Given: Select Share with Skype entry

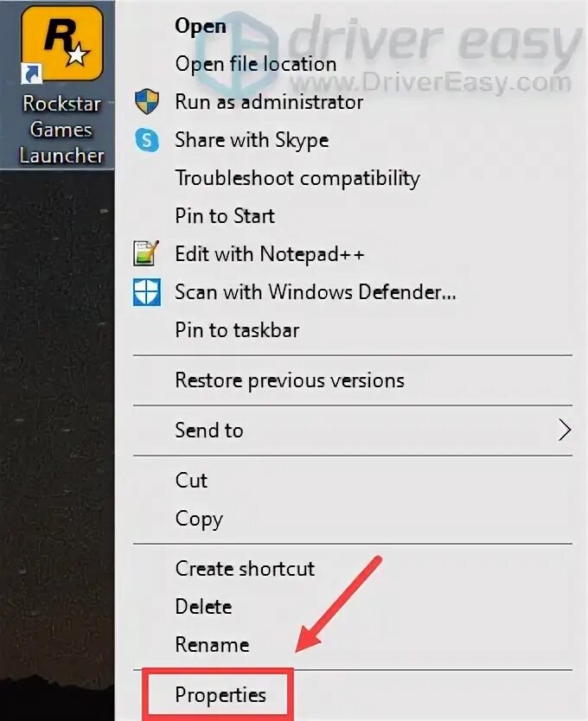Looking at the screenshot, I should 252,140.
